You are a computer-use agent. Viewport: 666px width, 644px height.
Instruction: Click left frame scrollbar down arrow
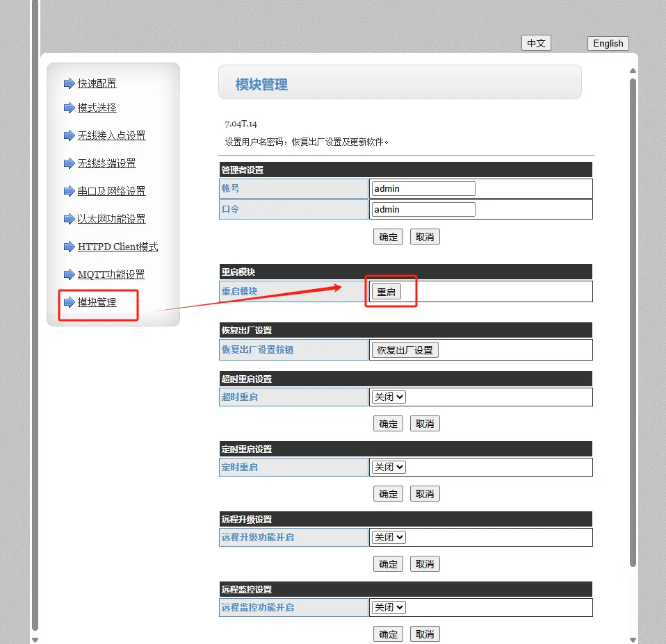click(35, 640)
